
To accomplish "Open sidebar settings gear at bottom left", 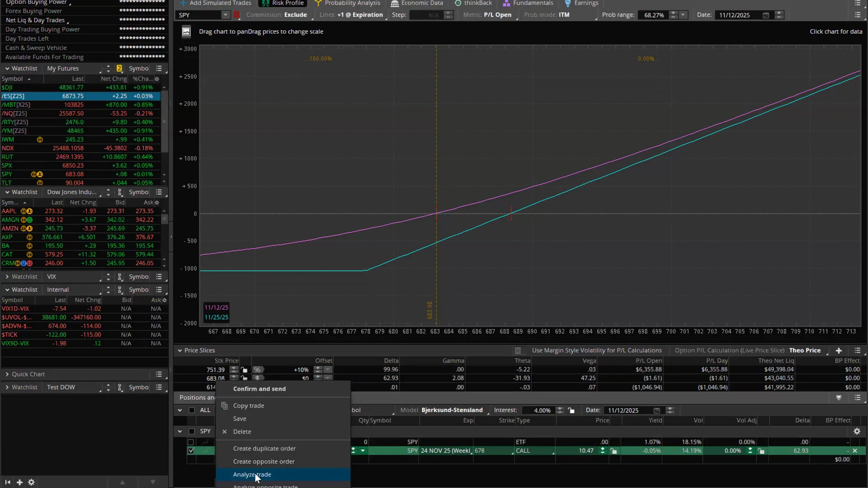I will [x=31, y=482].
